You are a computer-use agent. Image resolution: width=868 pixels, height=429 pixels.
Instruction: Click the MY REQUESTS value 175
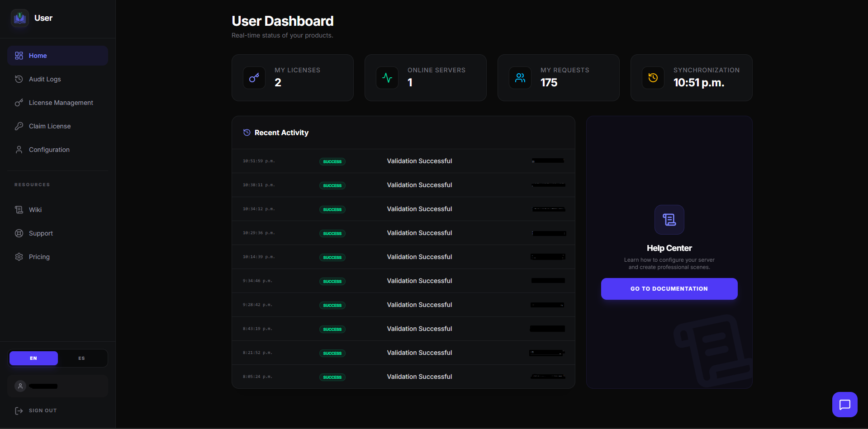pos(549,83)
